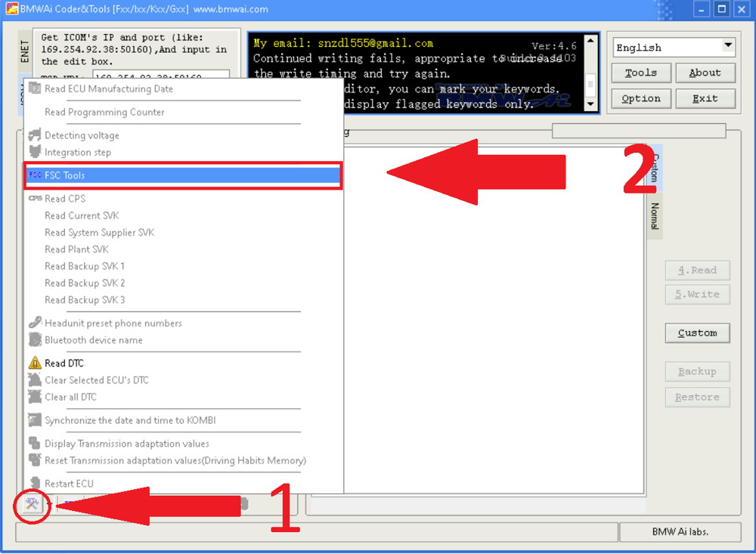Click the Custom button
The height and width of the screenshot is (554, 756).
pyautogui.click(x=697, y=333)
